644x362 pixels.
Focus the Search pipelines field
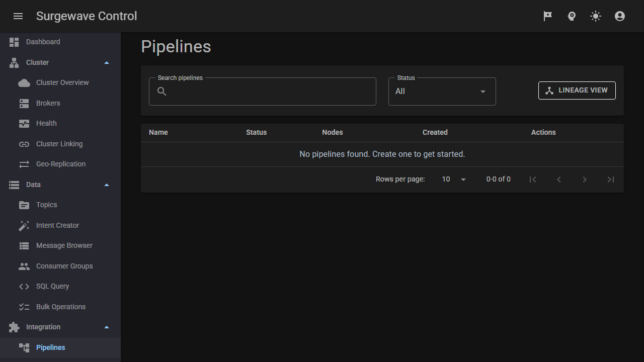tap(263, 92)
